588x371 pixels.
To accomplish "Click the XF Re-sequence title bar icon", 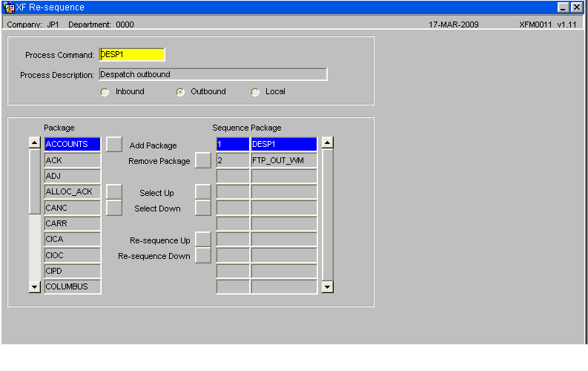I will coord(8,7).
